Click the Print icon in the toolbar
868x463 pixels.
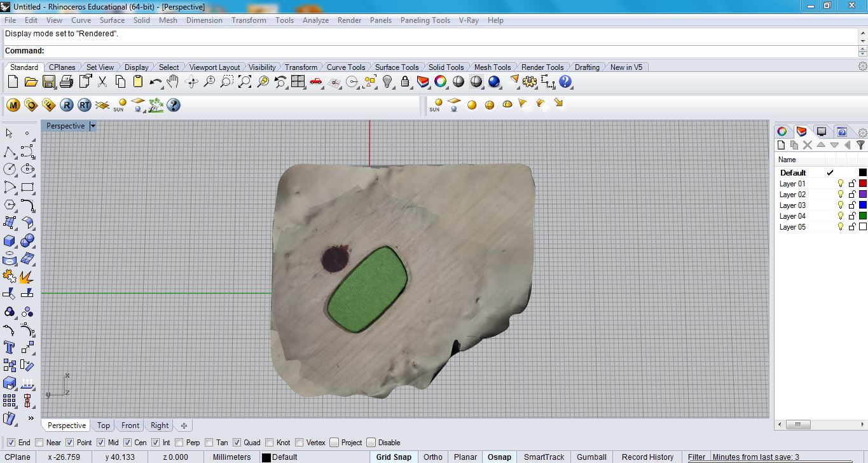tap(66, 82)
